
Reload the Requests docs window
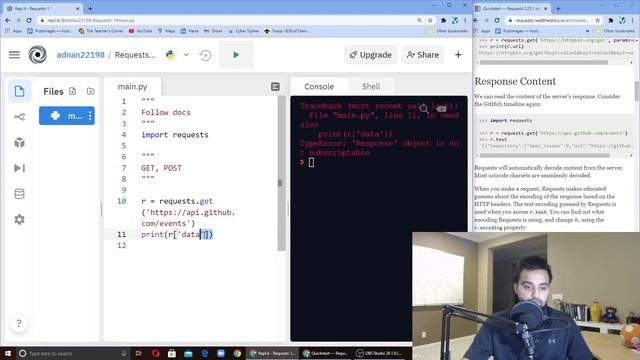pyautogui.click(x=497, y=20)
